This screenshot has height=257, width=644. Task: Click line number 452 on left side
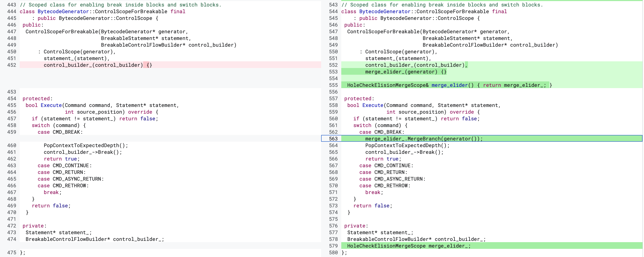coord(12,65)
